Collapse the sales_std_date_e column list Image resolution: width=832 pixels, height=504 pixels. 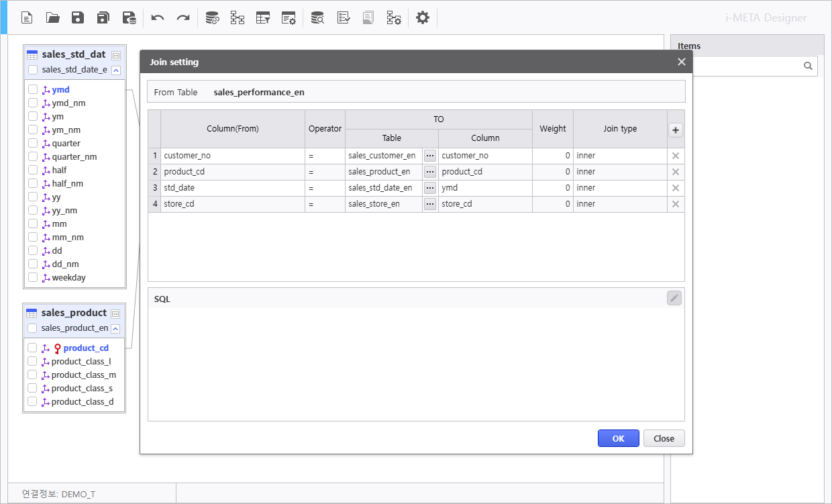[x=116, y=70]
